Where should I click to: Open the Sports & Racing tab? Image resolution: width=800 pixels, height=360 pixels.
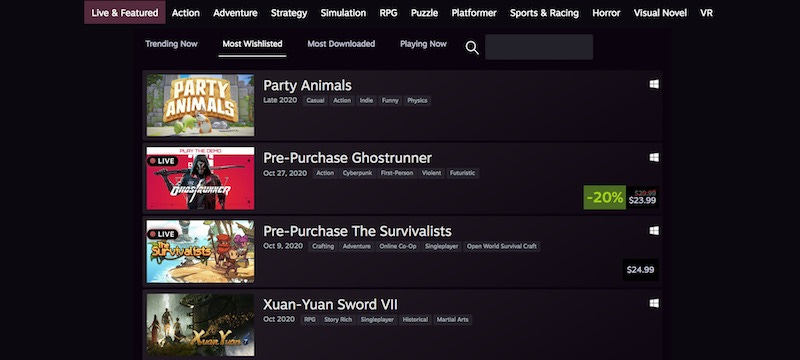544,13
